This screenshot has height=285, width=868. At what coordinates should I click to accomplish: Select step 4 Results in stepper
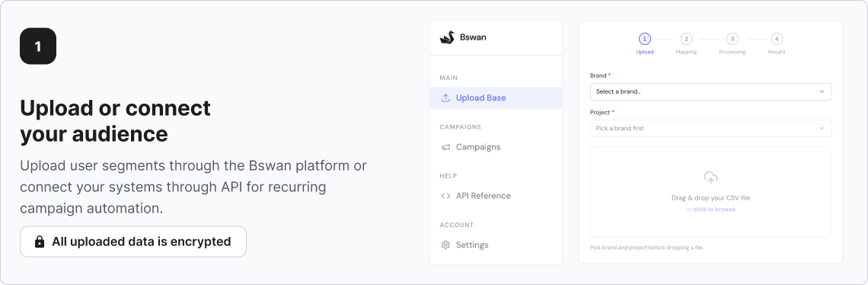(777, 43)
